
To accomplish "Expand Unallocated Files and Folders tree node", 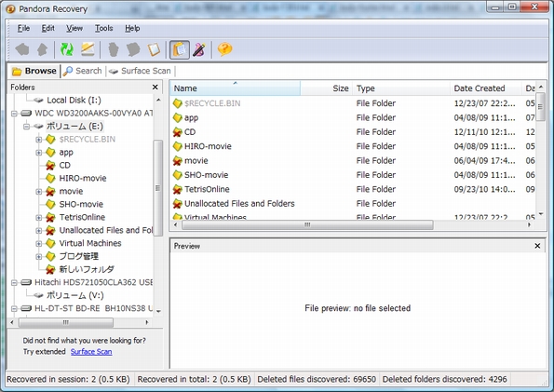I will pos(39,231).
